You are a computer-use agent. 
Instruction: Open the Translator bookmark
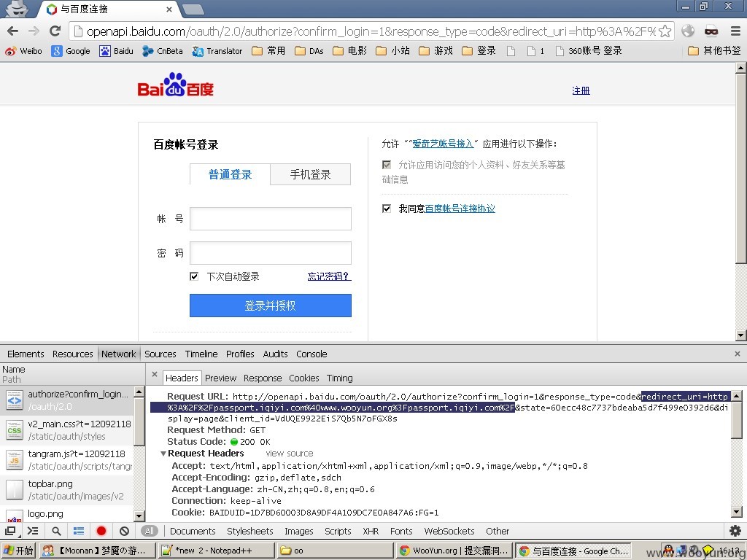(x=217, y=51)
